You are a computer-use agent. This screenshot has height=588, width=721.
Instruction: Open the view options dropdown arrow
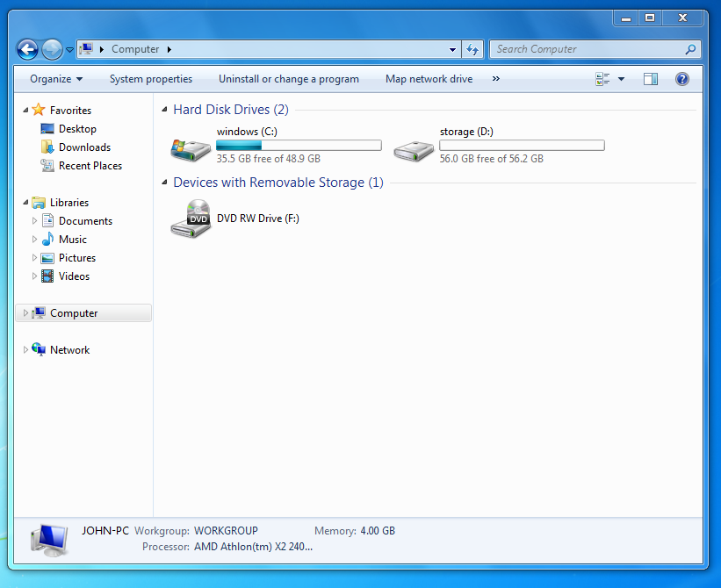(621, 79)
